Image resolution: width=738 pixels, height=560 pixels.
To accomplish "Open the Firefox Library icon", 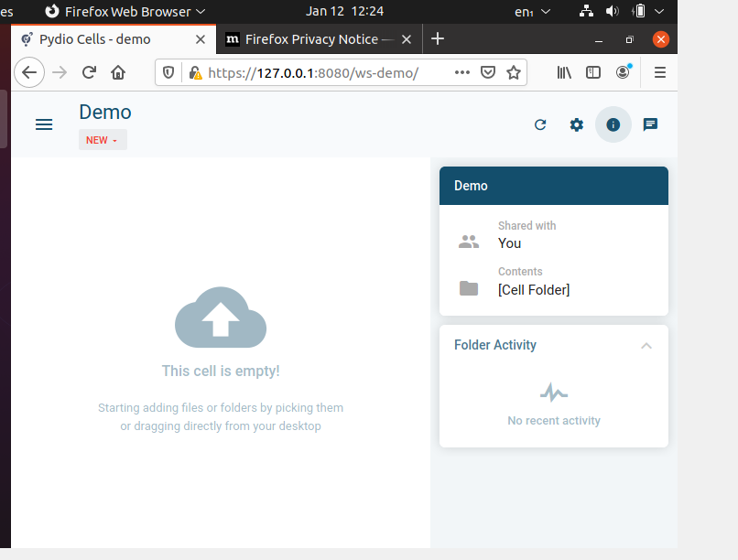I will tap(564, 72).
